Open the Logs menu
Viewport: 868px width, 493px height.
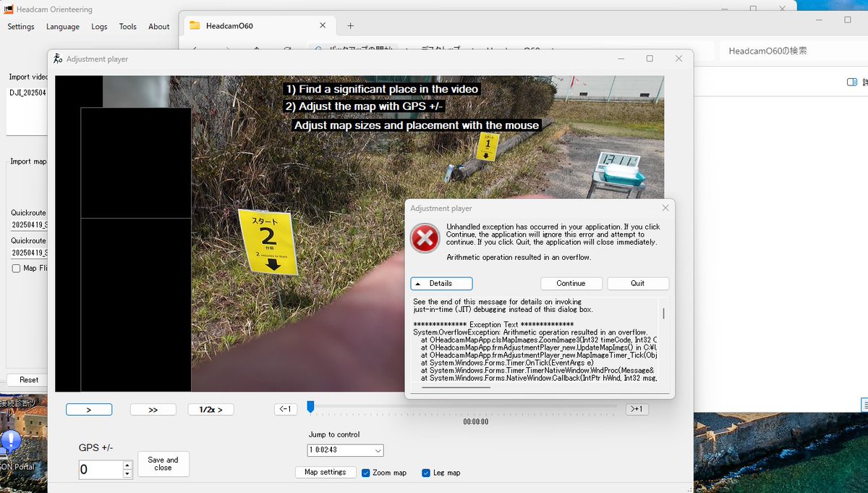[99, 27]
